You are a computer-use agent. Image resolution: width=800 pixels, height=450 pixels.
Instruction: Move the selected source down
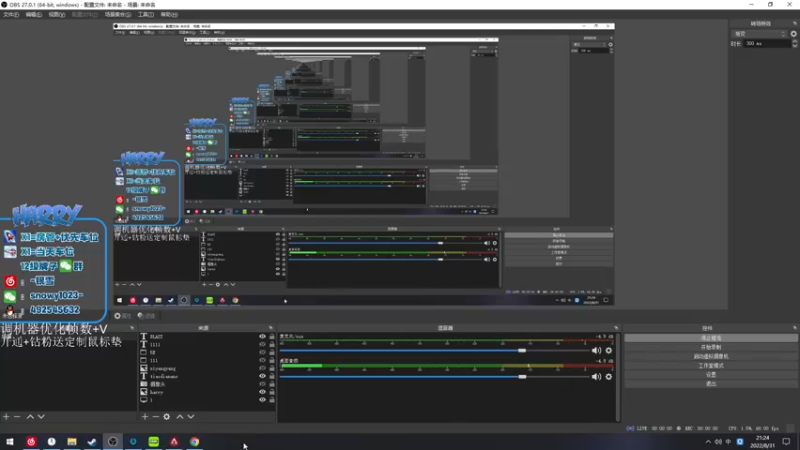(191, 417)
